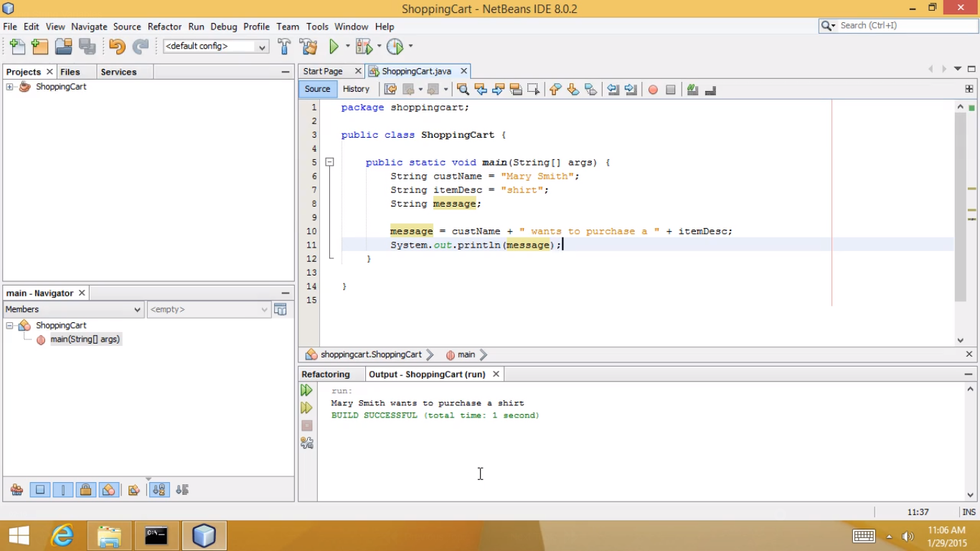Click the main breadcrumb in editor
Screen dimensions: 980x551
coord(466,354)
